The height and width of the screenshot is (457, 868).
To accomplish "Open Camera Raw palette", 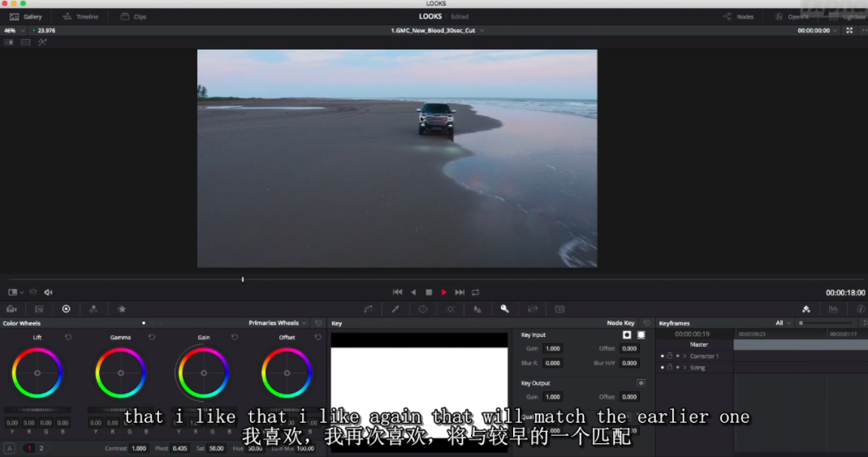I will click(11, 309).
